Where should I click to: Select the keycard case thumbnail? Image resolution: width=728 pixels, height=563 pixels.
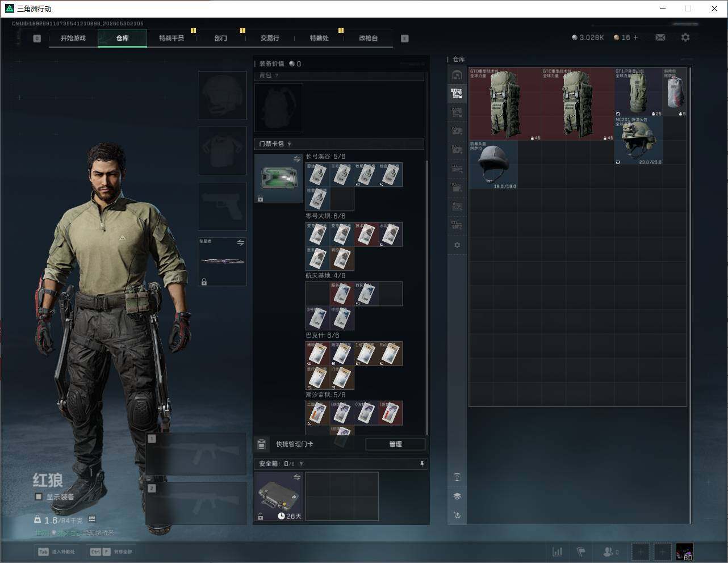[x=279, y=178]
